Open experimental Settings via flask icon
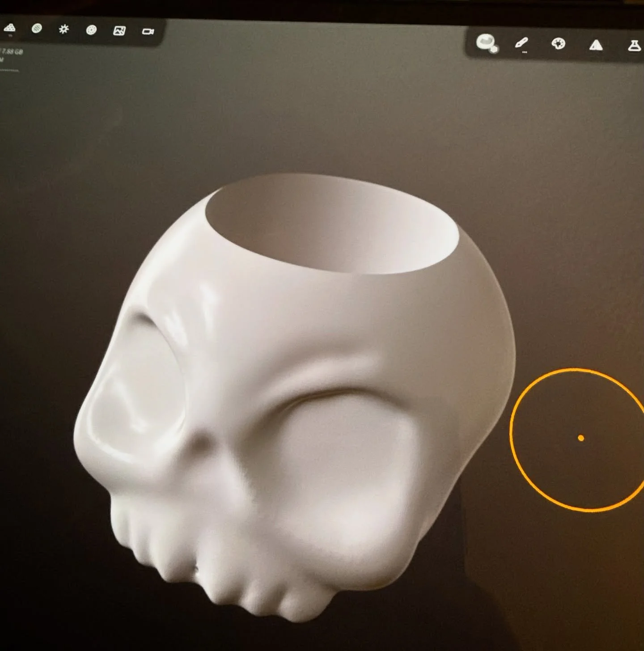Screen dimensions: 644x651 (x=634, y=45)
